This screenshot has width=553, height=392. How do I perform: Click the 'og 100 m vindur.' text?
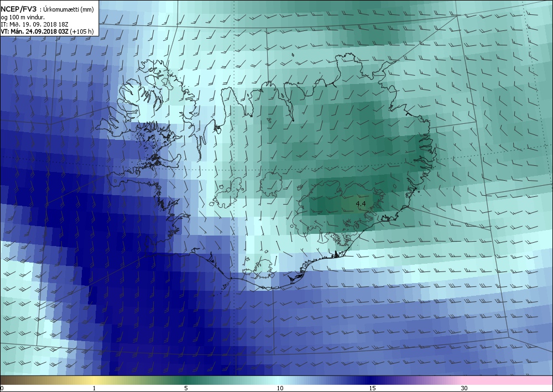point(23,17)
